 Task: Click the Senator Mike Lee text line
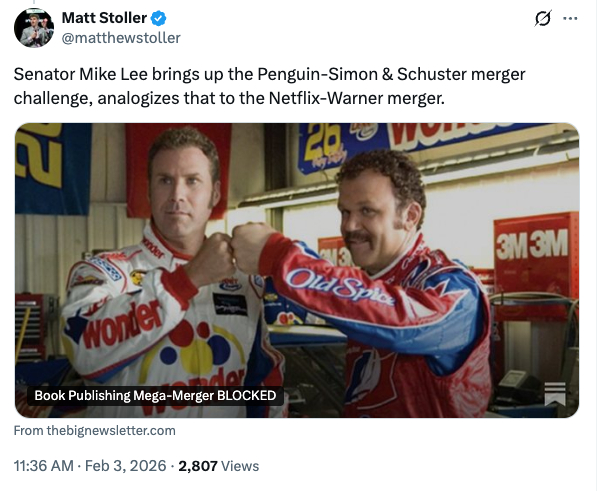269,74
